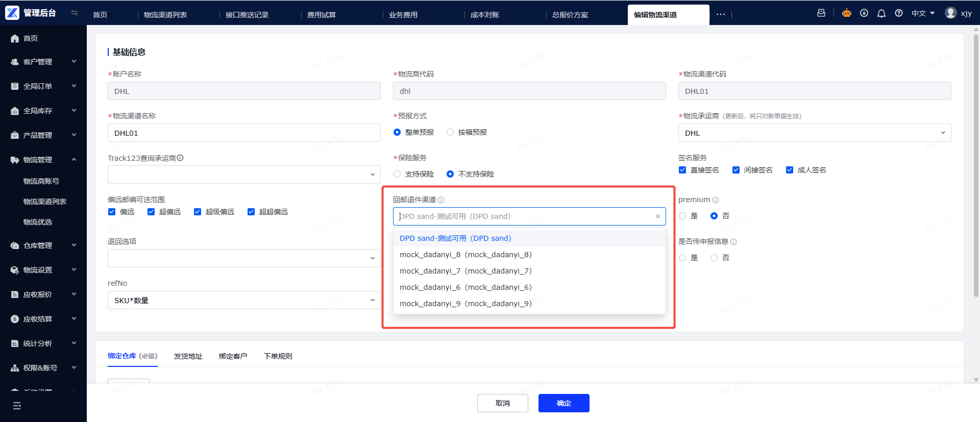Open the orange robot assistant icon

point(847,13)
